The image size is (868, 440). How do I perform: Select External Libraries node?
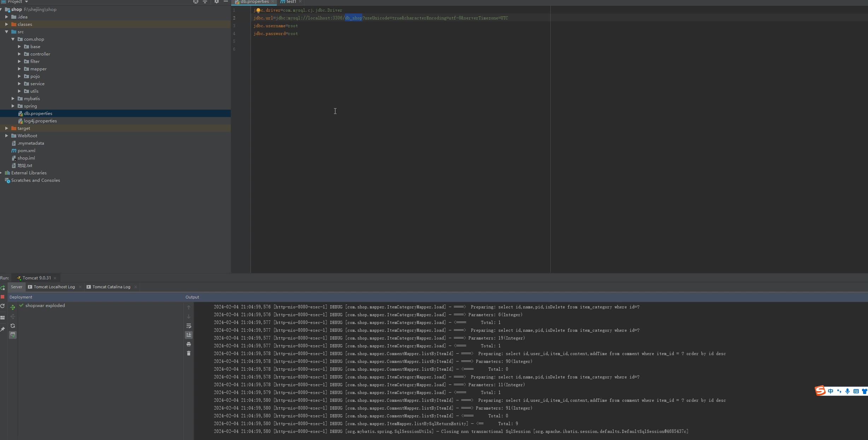tap(29, 173)
